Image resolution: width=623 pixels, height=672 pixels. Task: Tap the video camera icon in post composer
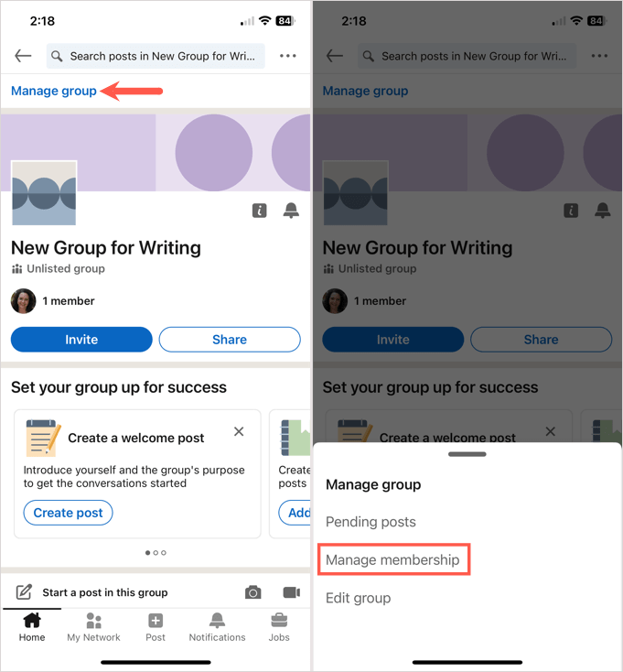(x=292, y=592)
